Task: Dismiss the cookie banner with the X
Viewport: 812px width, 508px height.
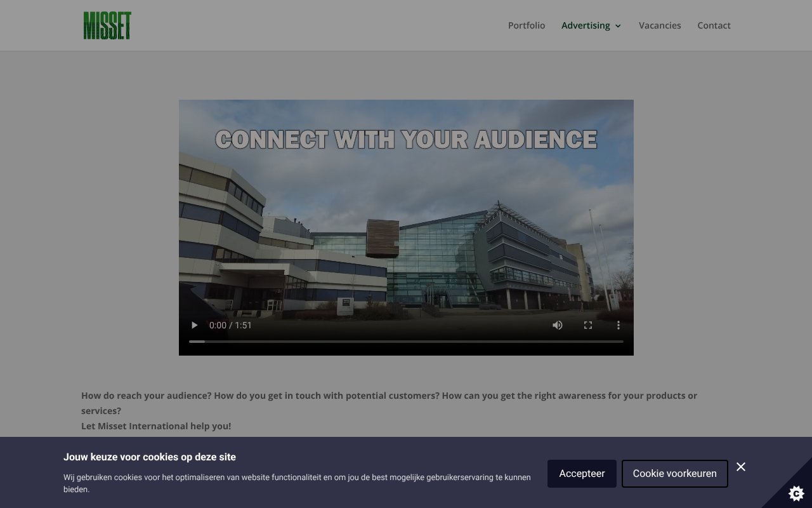Action: pos(740,466)
